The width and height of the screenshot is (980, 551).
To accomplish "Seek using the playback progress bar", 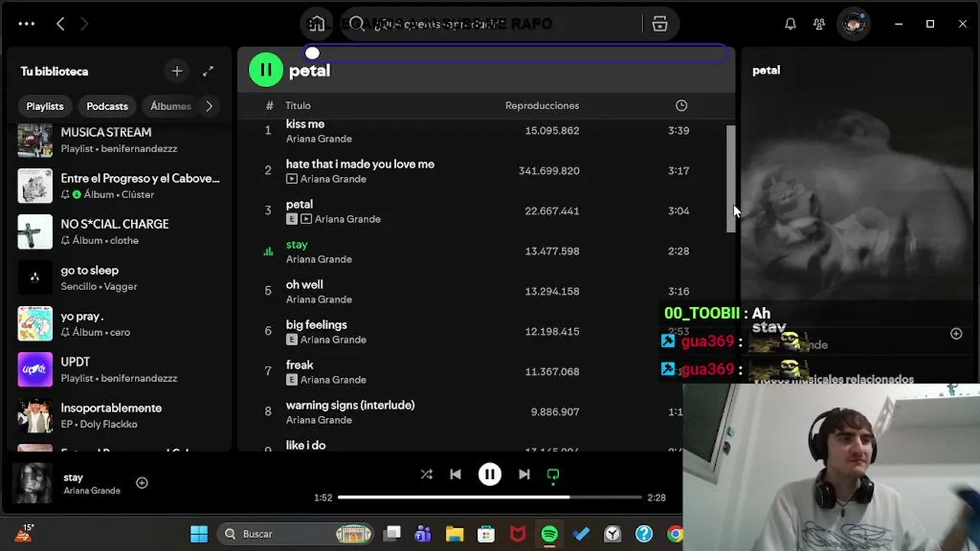I will (x=490, y=497).
